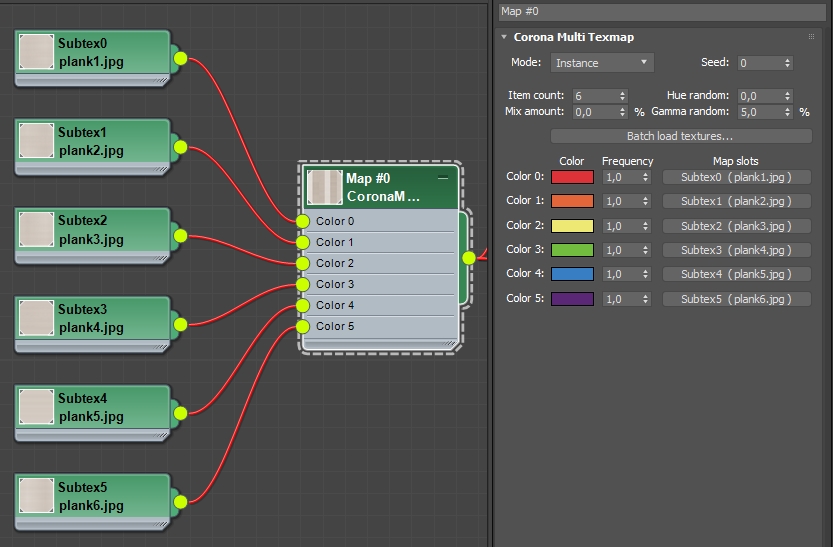Click the Color 0 input socket

[x=303, y=221]
